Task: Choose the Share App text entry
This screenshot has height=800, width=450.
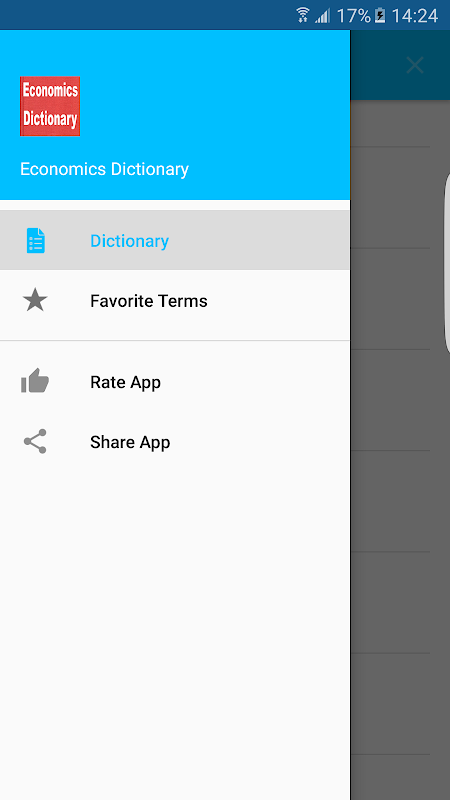Action: (x=130, y=442)
